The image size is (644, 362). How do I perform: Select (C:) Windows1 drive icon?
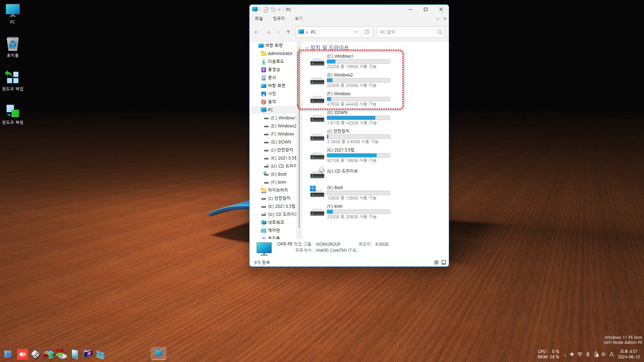coord(317,62)
